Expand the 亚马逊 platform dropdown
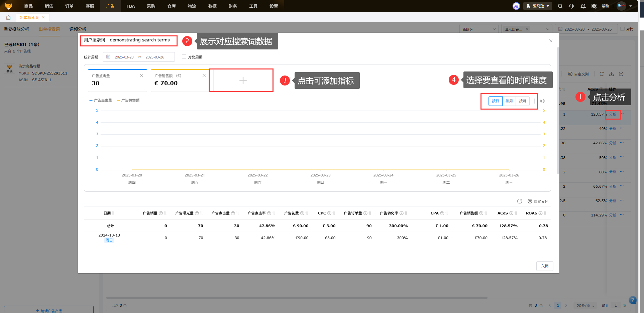The width and height of the screenshot is (644, 313). pos(538,6)
